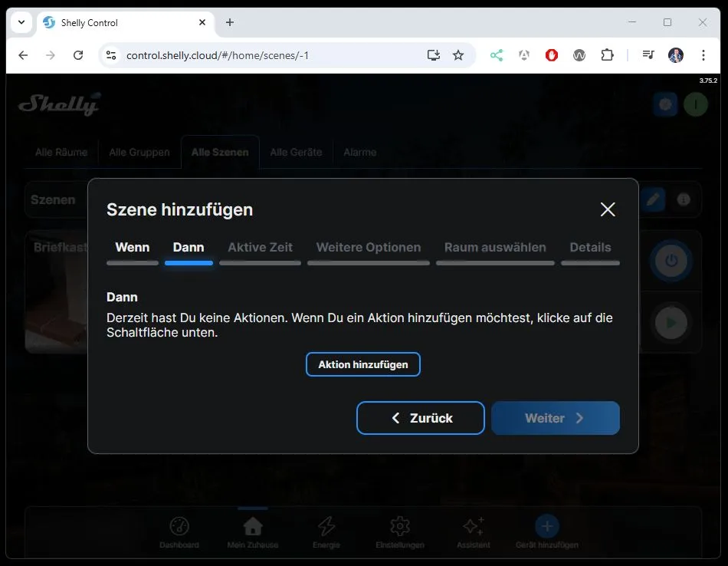
Task: Go back with the Zurück button
Action: click(421, 418)
